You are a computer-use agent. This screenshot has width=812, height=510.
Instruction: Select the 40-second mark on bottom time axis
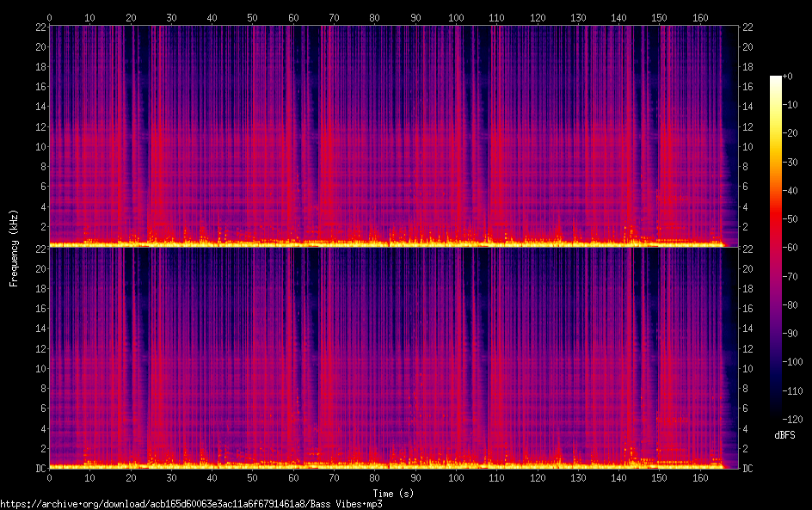(x=212, y=477)
